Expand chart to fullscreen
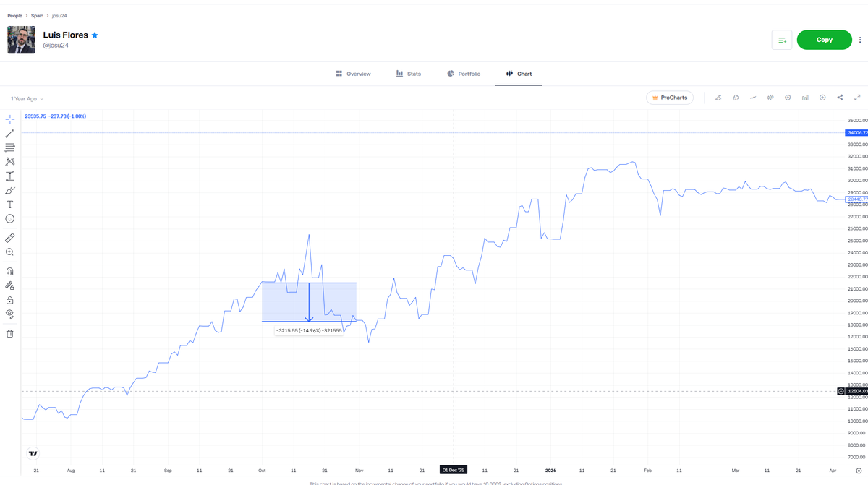 857,98
